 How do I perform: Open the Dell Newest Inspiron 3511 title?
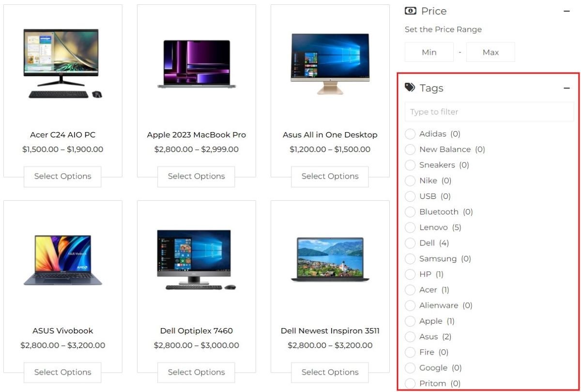click(x=330, y=331)
